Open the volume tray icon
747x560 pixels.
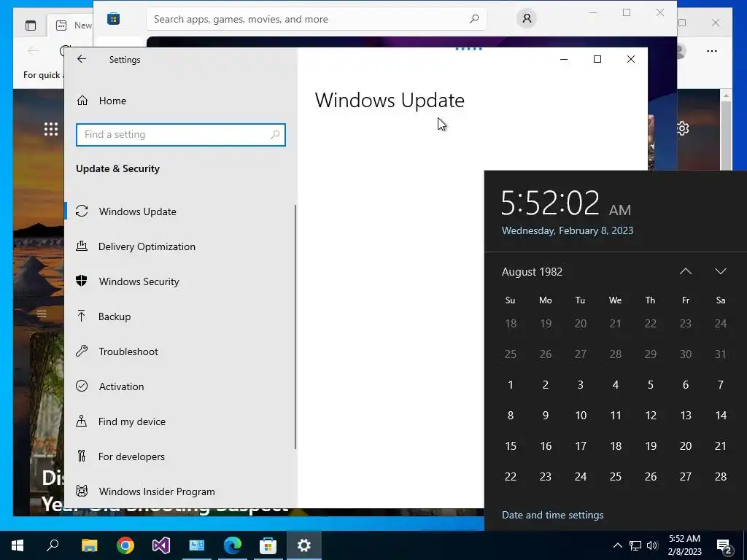652,545
